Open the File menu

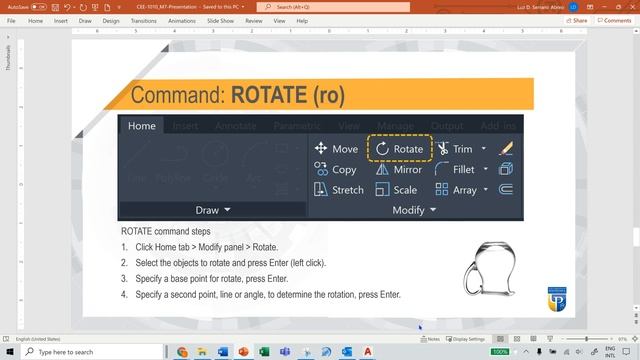(x=11, y=21)
